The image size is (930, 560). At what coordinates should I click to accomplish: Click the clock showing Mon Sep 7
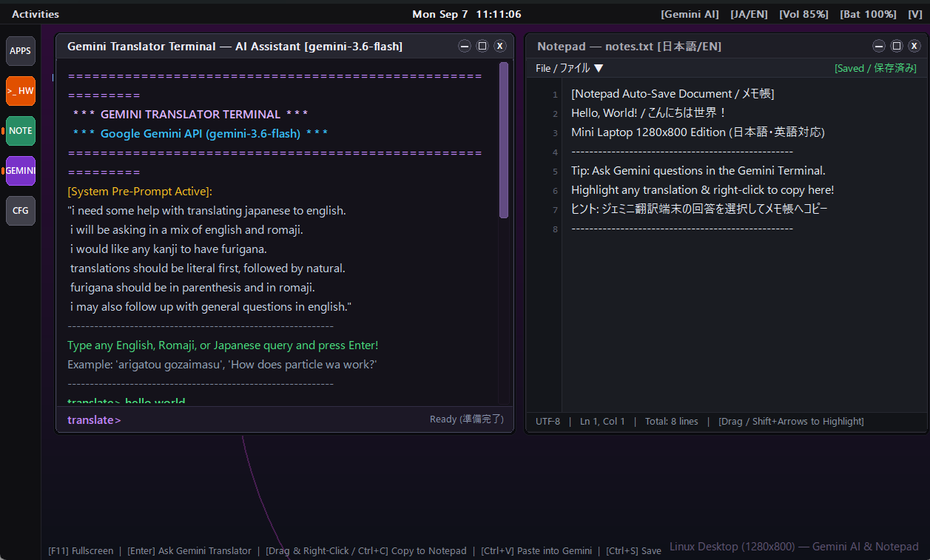click(x=467, y=14)
